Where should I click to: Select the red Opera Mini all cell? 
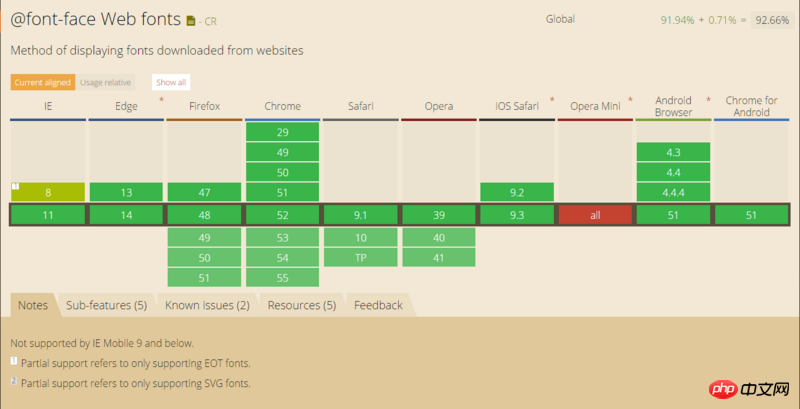point(595,215)
